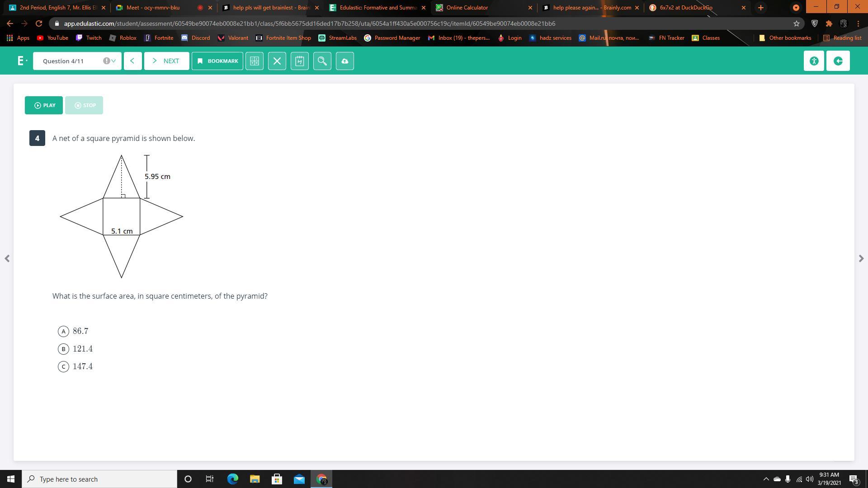Click the exit assessment arrow icon
Viewport: 868px width, 488px height.
(x=838, y=61)
